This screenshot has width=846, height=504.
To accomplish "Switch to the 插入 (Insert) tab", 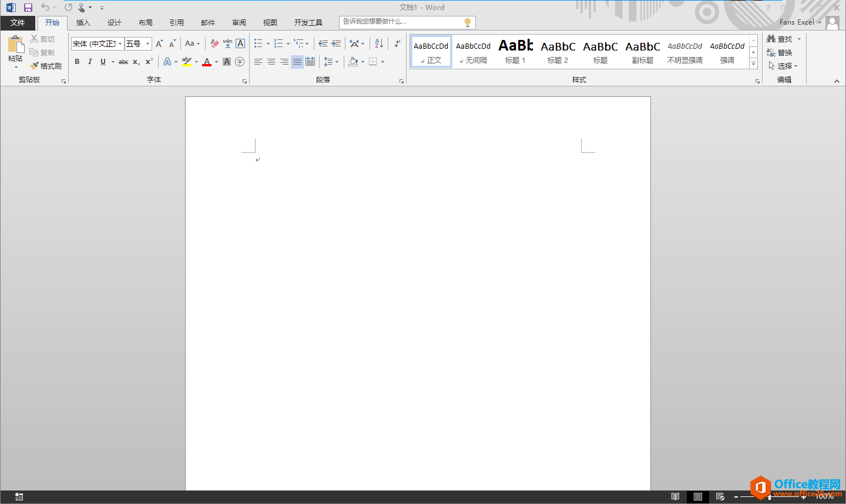I will click(x=83, y=22).
